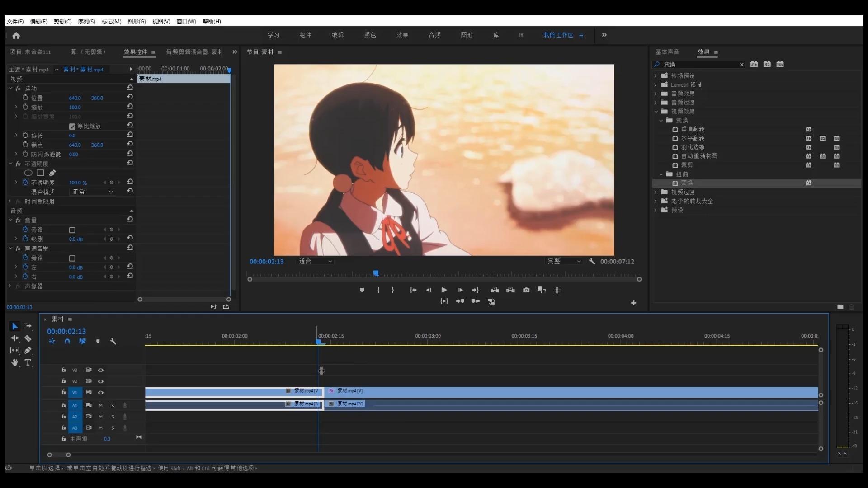Click the Add marker icon in transport

[363, 290]
